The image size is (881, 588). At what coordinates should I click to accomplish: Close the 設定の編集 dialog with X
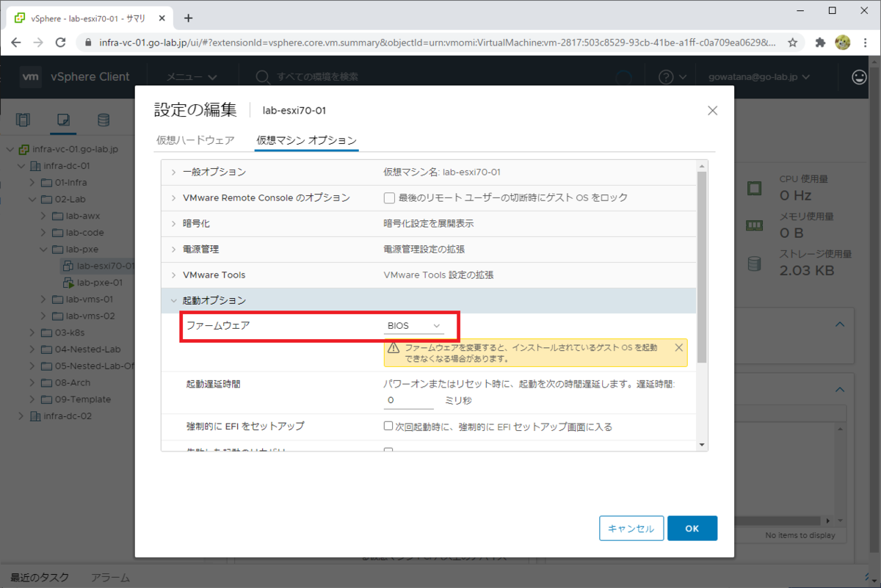[711, 111]
